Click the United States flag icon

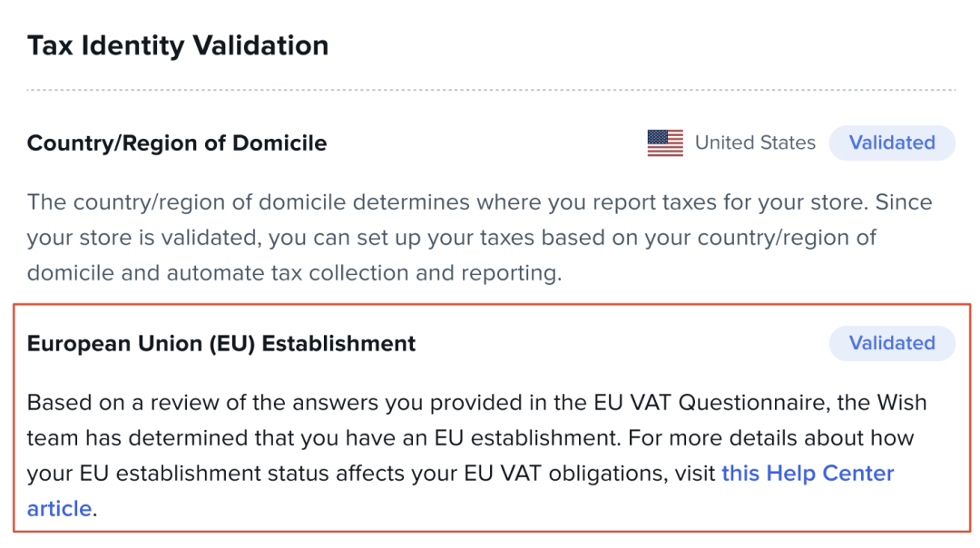[665, 143]
